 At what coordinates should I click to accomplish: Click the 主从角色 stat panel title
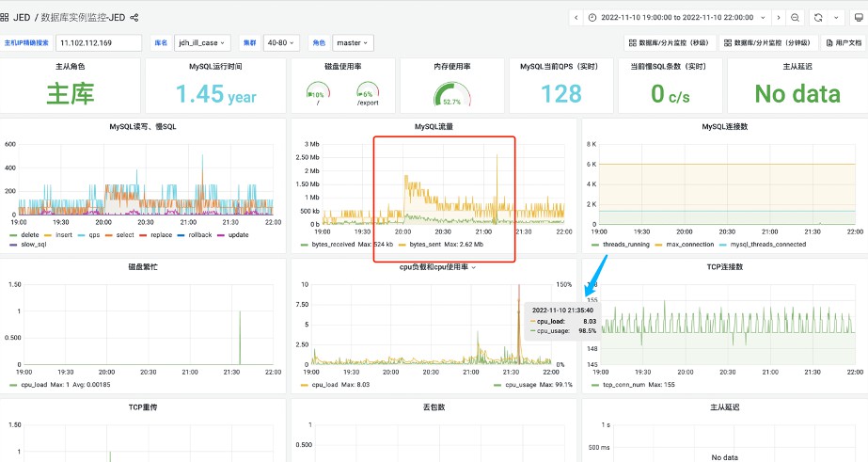coord(71,67)
